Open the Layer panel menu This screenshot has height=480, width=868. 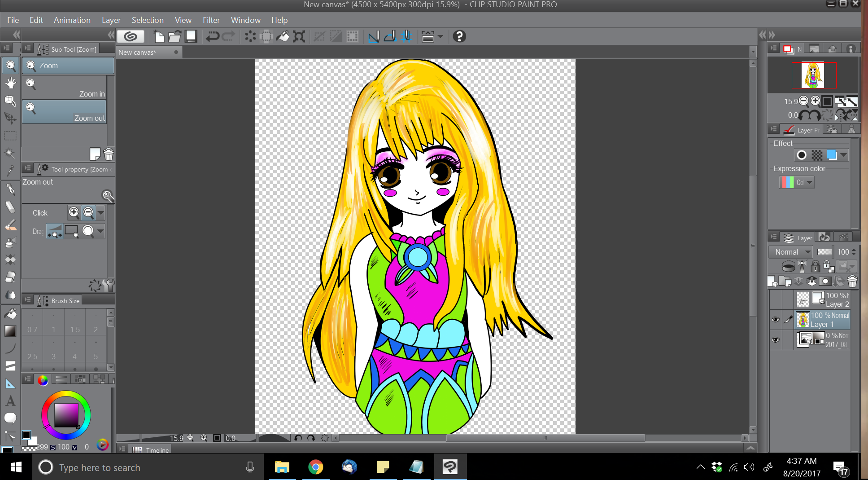(774, 237)
